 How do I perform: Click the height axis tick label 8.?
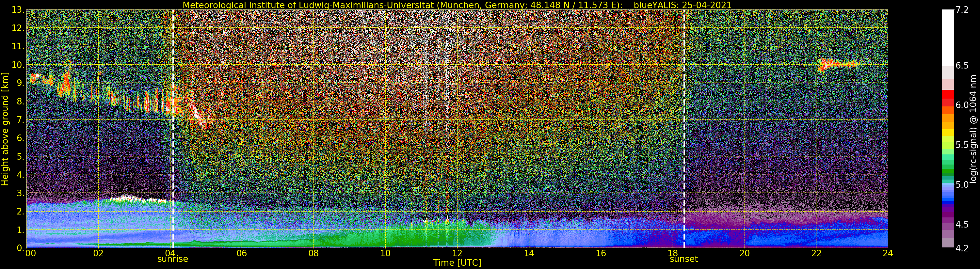tap(21, 102)
